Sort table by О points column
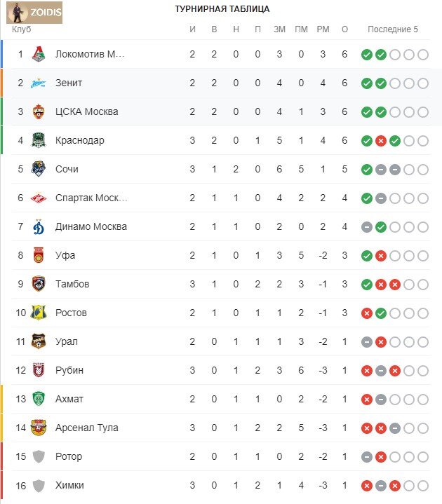442x504 pixels. coord(344,29)
